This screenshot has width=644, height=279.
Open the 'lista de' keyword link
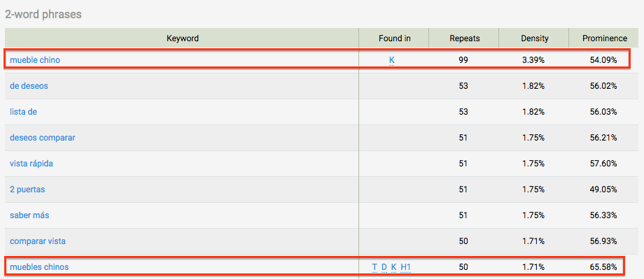23,112
